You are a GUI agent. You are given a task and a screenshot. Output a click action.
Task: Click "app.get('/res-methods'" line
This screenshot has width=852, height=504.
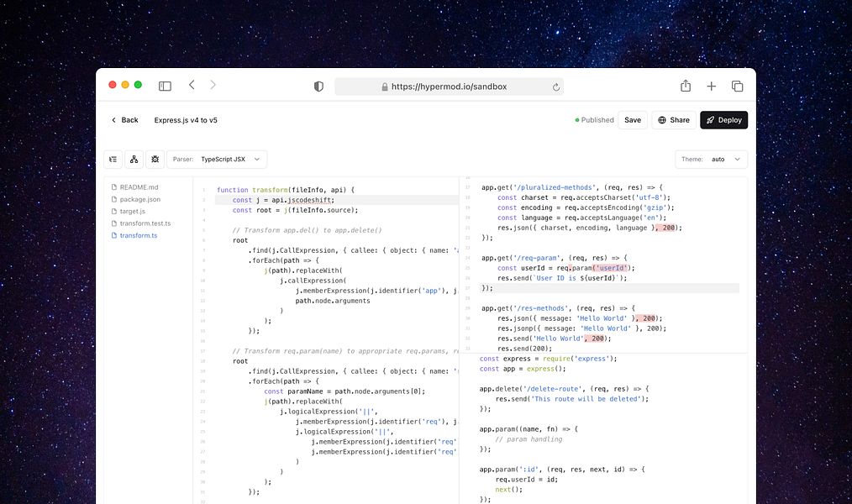pyautogui.click(x=558, y=308)
